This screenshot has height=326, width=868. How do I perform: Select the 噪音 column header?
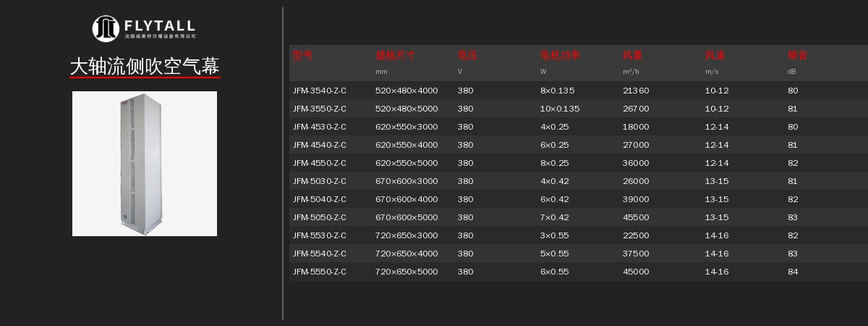click(798, 55)
